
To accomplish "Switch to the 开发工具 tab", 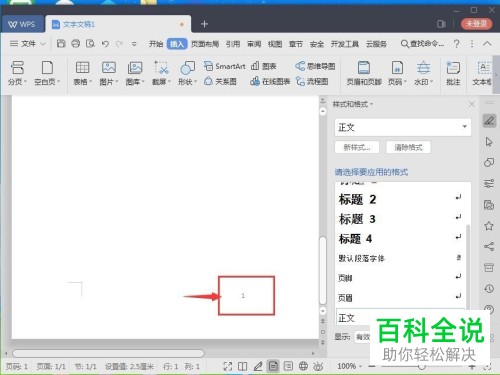I will tap(345, 44).
